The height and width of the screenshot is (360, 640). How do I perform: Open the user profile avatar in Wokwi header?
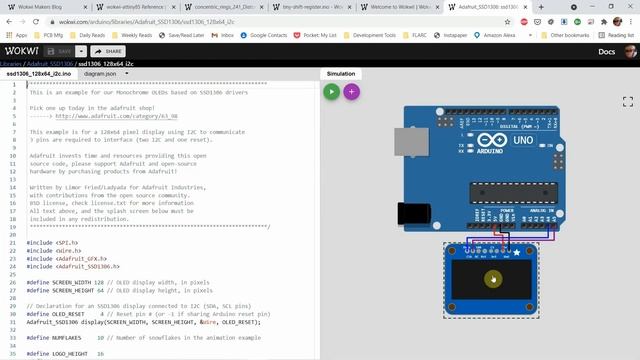630,51
